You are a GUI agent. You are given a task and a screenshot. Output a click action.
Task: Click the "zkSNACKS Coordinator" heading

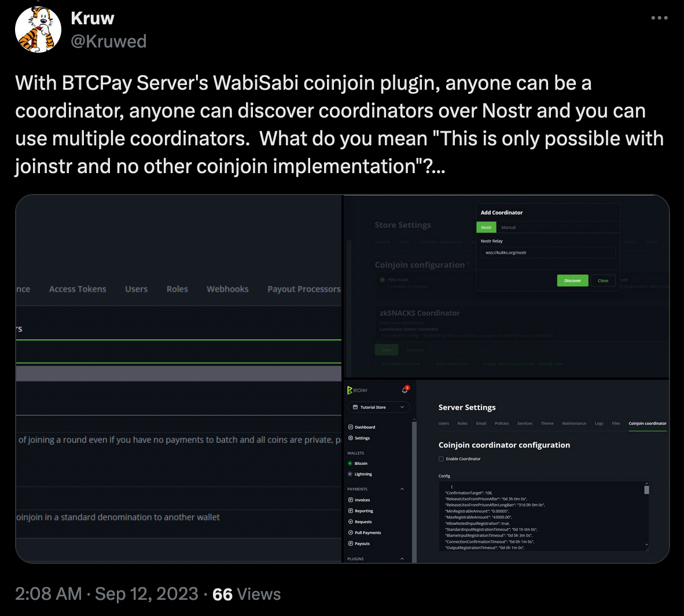coord(420,313)
